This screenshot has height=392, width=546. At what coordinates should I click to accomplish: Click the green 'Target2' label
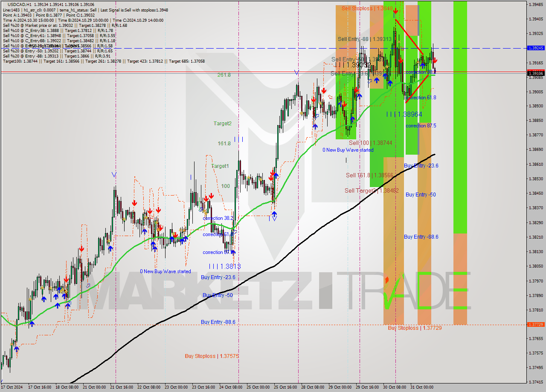tap(223, 124)
